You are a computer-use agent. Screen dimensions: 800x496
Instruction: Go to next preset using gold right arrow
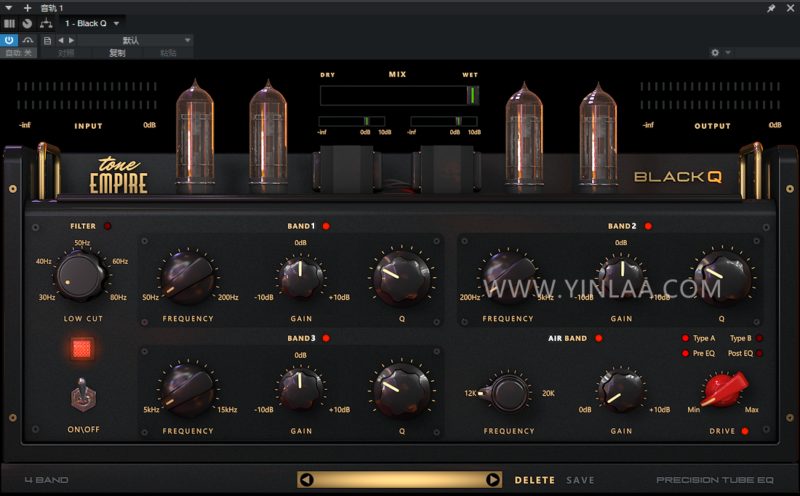pyautogui.click(x=492, y=480)
